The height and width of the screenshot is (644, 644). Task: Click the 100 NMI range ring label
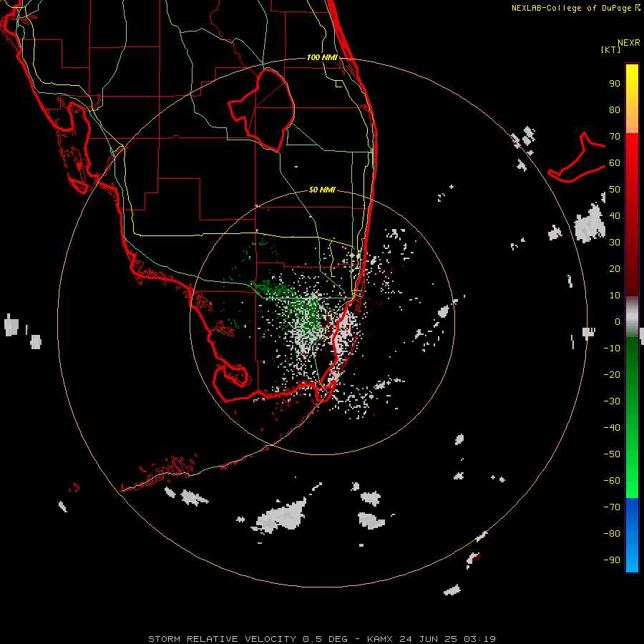pos(322,57)
